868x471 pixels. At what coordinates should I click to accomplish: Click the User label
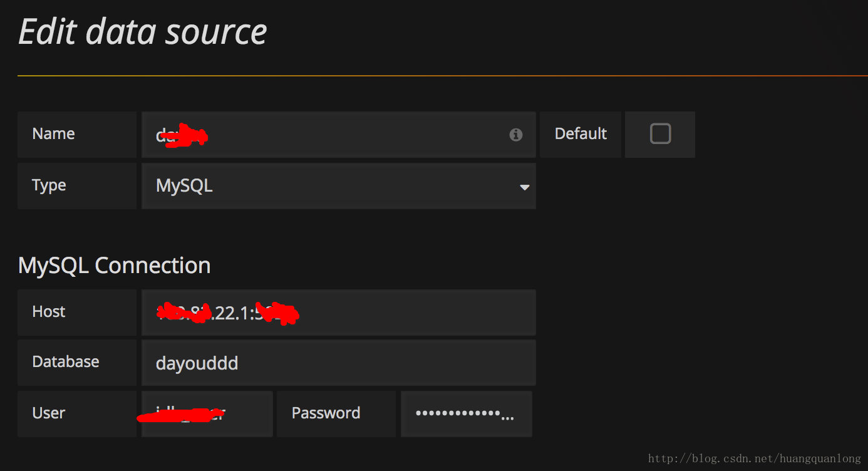pos(49,413)
